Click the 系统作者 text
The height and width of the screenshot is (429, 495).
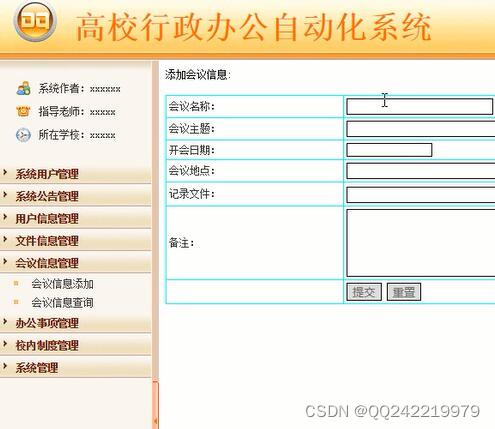tap(80, 89)
